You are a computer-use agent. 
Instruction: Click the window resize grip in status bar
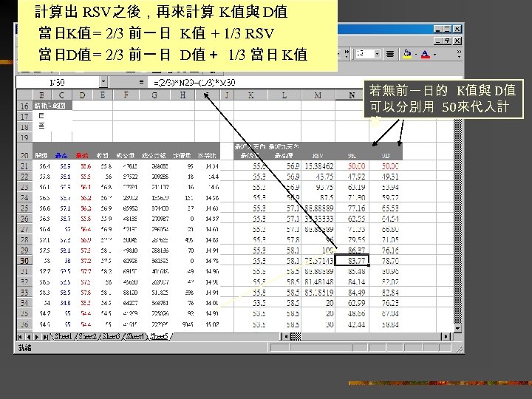tap(459, 349)
